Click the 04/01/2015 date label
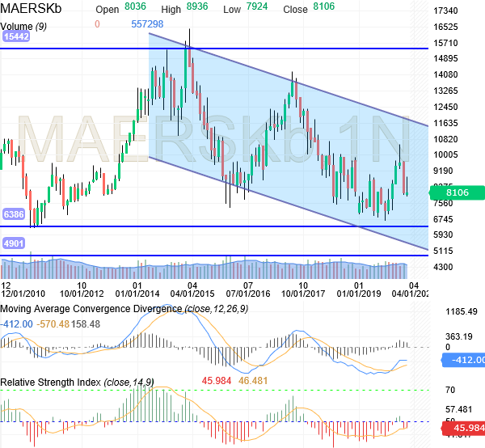The image size is (485, 448). (x=192, y=294)
